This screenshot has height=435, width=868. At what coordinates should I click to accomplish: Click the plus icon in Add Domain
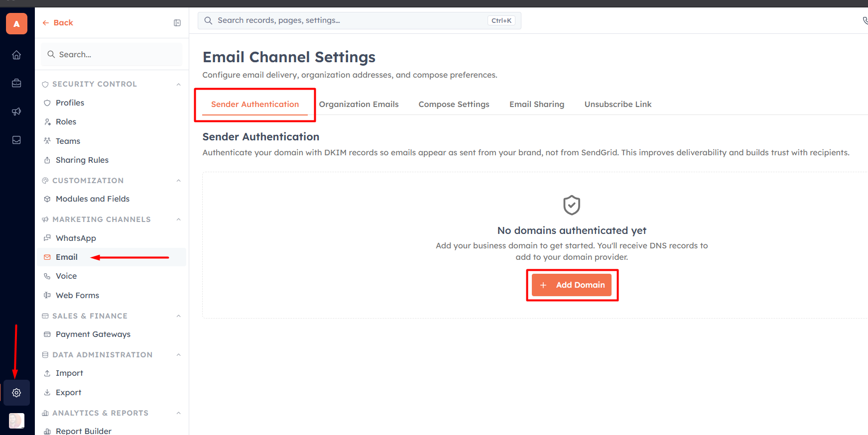[543, 285]
